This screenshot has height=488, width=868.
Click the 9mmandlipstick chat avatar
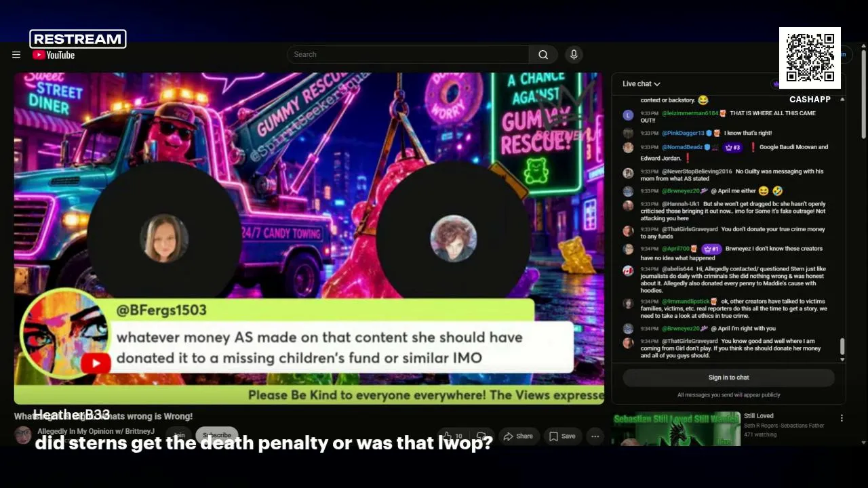[629, 303]
